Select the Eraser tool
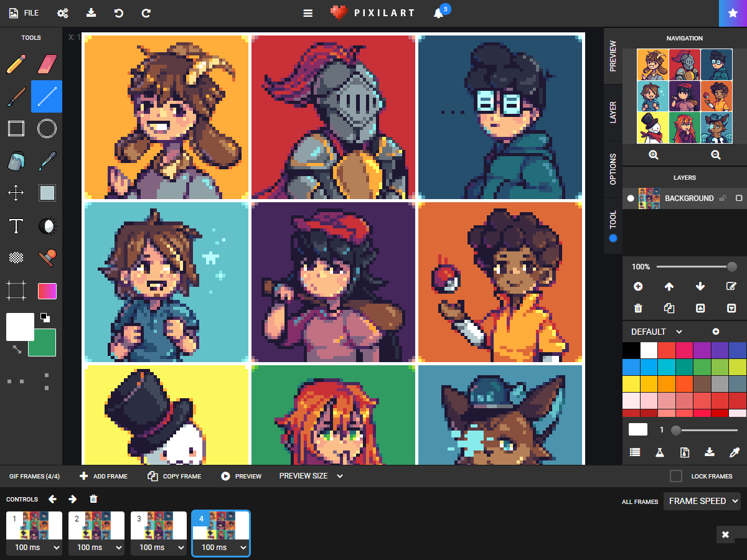 (47, 64)
